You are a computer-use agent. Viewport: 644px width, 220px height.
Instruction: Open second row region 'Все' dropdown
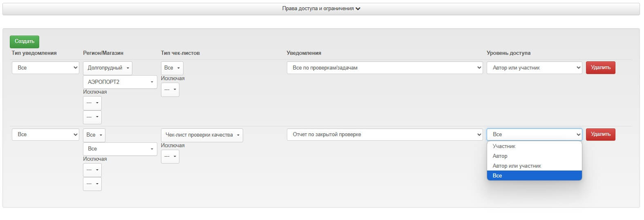(x=94, y=135)
